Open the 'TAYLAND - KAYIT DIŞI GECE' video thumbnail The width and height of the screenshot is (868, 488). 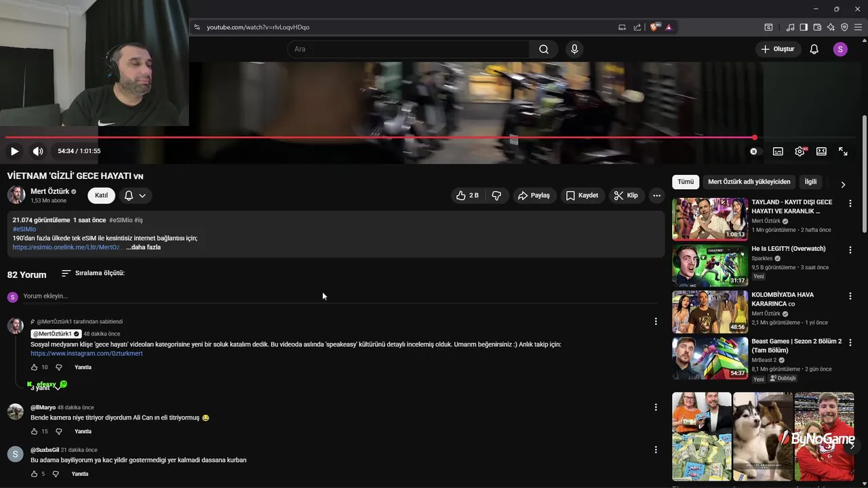coord(710,219)
